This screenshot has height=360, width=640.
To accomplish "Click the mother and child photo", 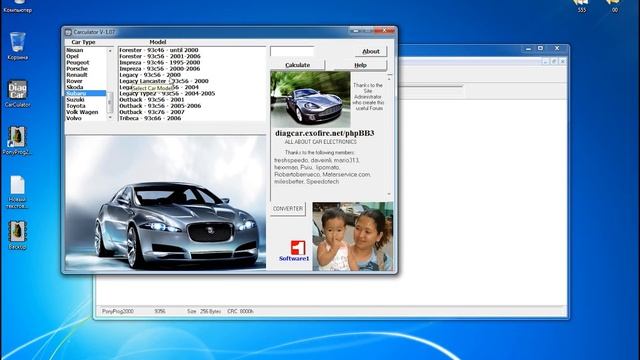I will pos(353,236).
